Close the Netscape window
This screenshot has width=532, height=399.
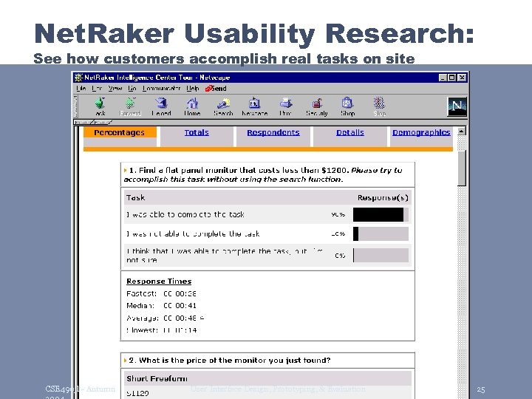tap(462, 78)
